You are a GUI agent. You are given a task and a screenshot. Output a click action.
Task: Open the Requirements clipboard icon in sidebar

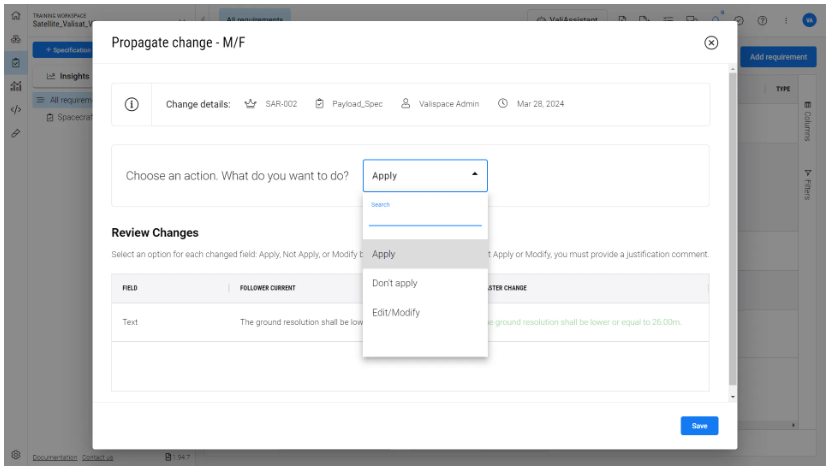click(16, 63)
